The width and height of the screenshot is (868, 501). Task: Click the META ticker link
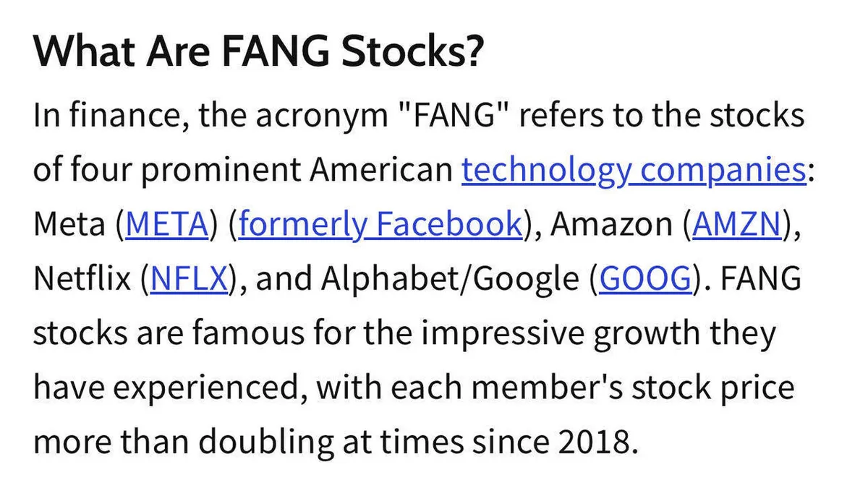tap(166, 225)
